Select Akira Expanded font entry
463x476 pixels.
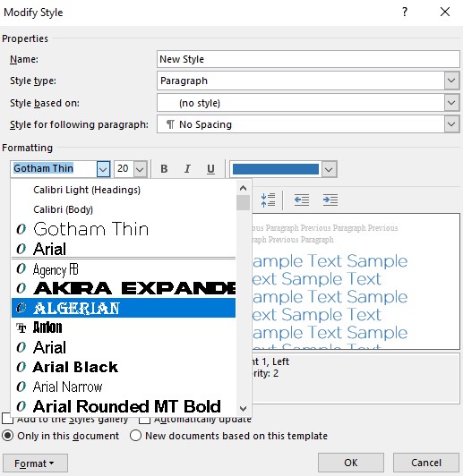[x=123, y=288]
